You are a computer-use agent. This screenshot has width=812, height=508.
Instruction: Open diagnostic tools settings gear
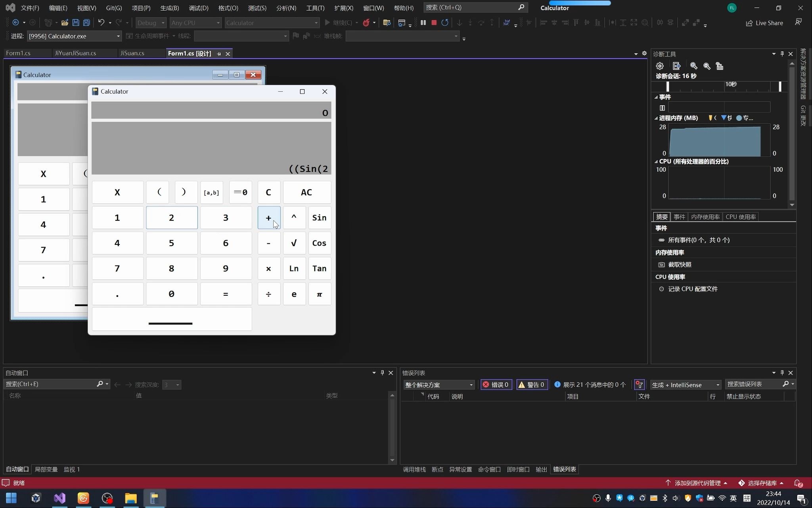point(660,66)
